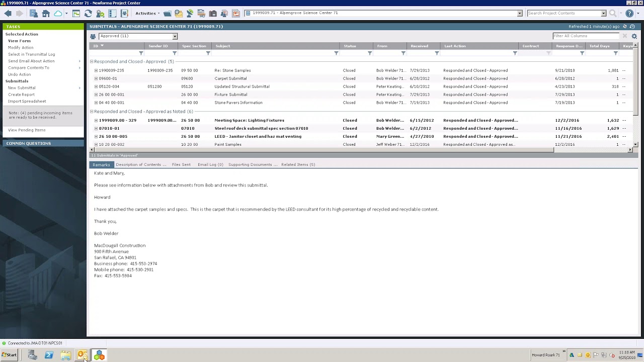This screenshot has width=644, height=362.
Task: Open the Files Sent tab
Action: (x=181, y=165)
